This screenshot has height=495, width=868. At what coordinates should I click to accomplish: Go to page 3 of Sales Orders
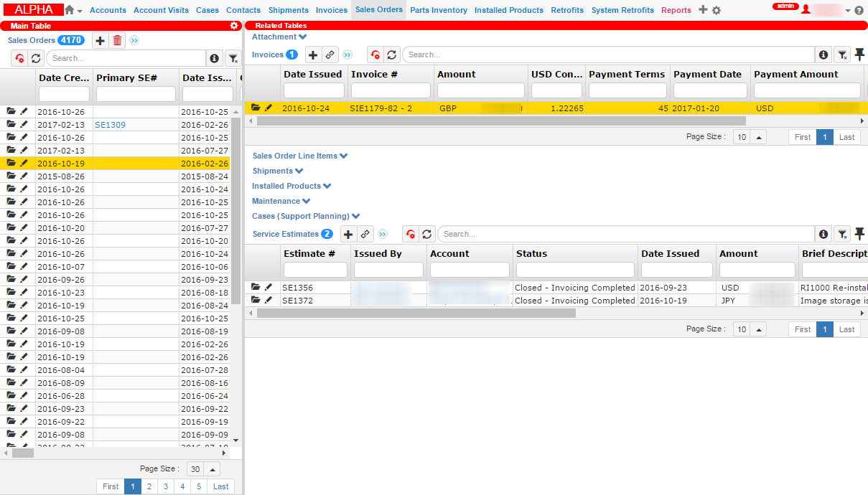click(166, 486)
